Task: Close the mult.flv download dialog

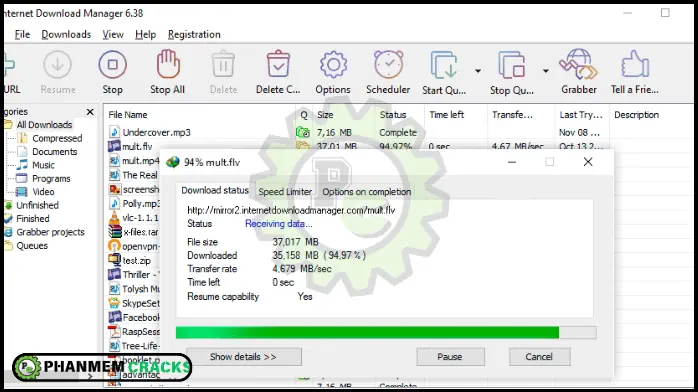Action: [588, 162]
